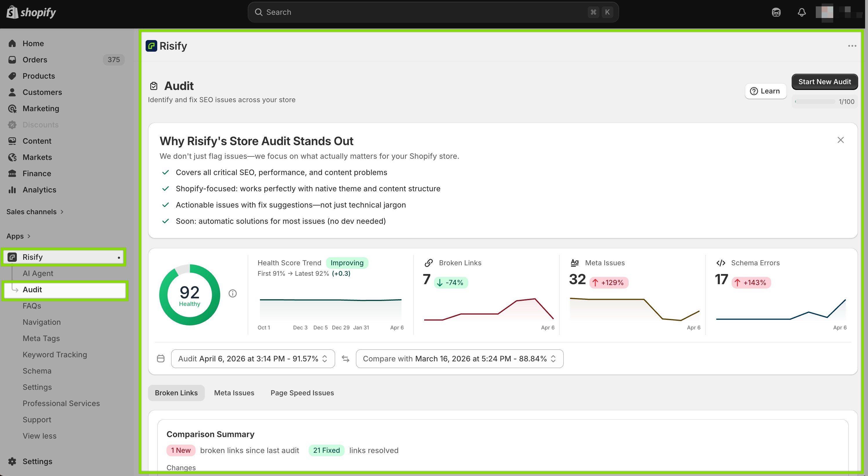Open the account avatar menu
Viewport: 868px width, 476px height.
click(824, 12)
